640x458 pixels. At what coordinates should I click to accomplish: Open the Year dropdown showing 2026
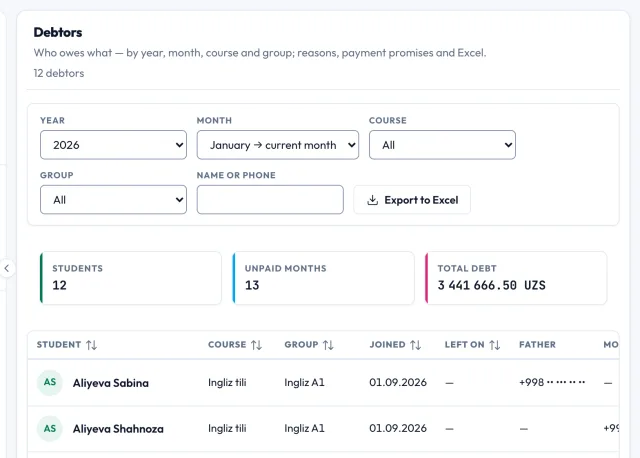tap(113, 145)
